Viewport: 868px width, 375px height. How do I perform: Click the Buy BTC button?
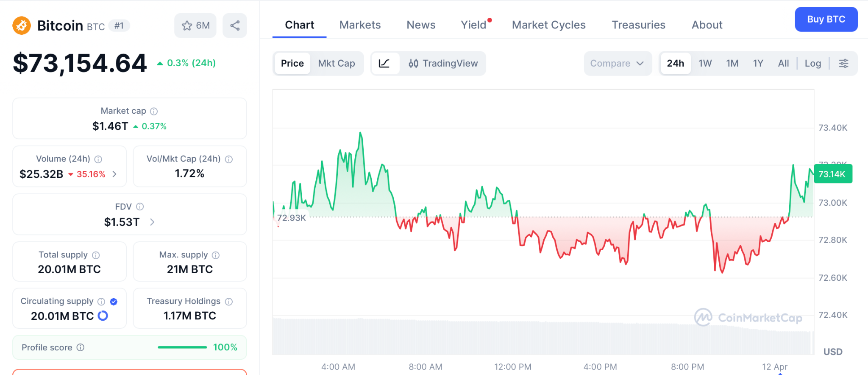(826, 20)
